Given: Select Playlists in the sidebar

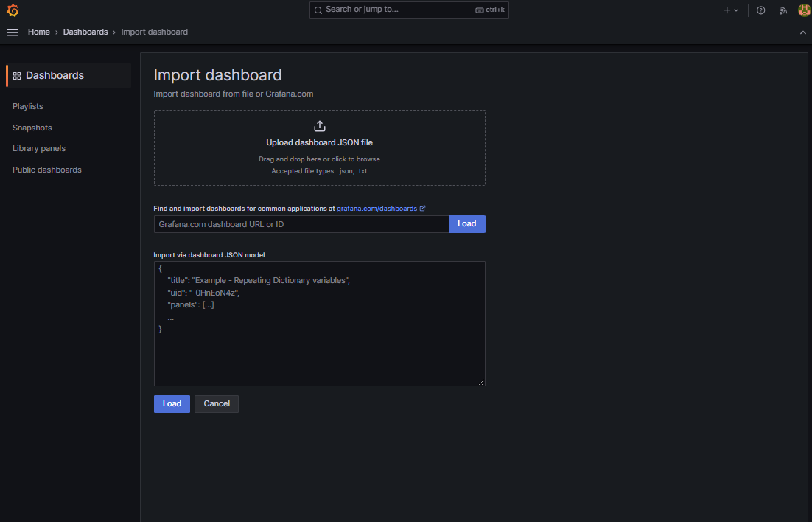Looking at the screenshot, I should tap(27, 106).
